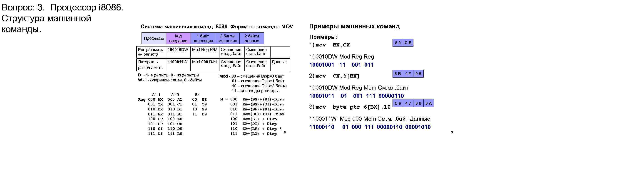Click the '1100011W' opcode cell in the table
Viewport: 644px width, 193px height.
tap(178, 65)
